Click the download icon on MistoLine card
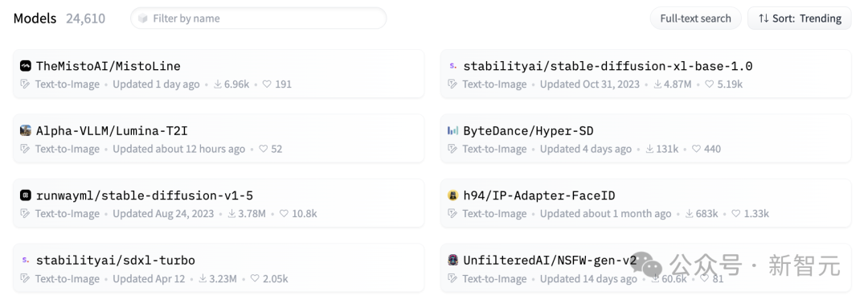 (218, 84)
